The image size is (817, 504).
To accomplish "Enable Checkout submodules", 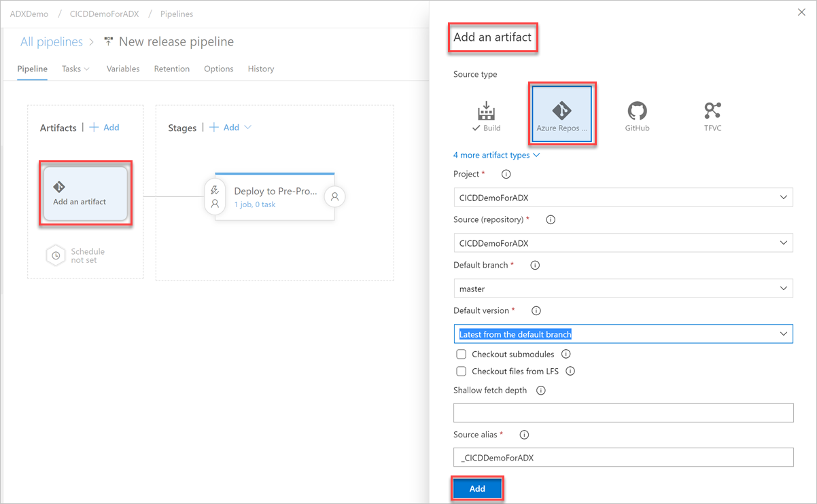I will click(462, 354).
